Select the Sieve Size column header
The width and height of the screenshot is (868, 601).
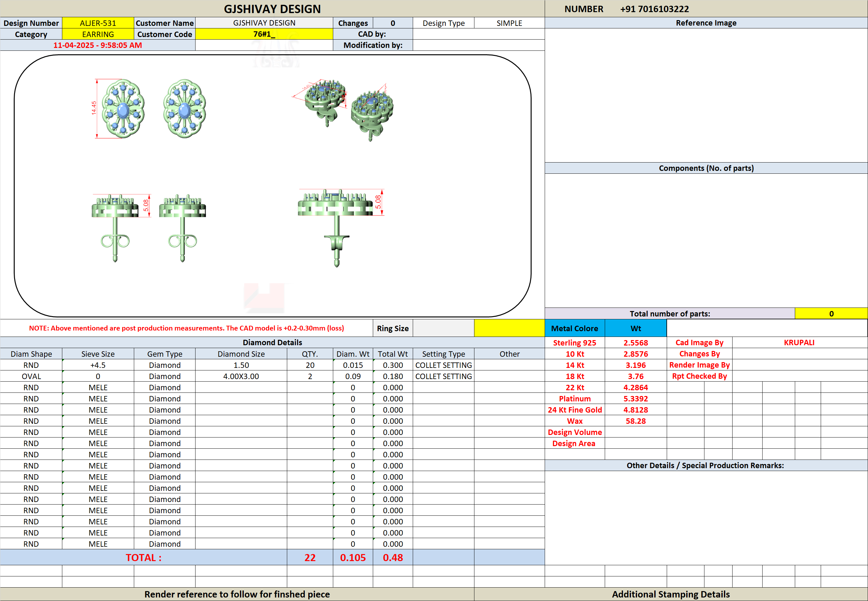click(98, 354)
